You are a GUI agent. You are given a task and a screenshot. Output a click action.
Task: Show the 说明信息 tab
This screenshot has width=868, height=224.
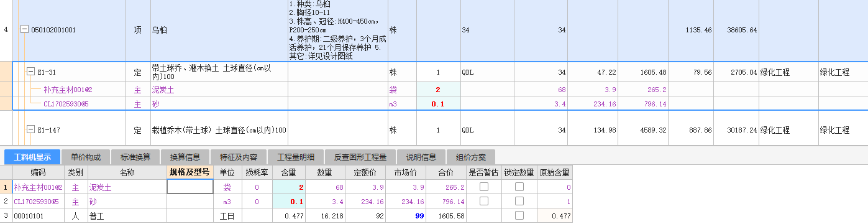point(421,156)
